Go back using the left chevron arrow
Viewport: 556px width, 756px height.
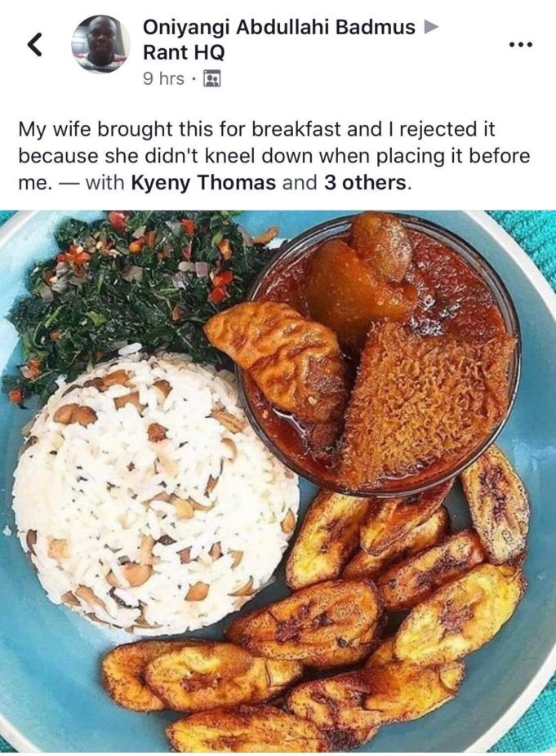(33, 45)
